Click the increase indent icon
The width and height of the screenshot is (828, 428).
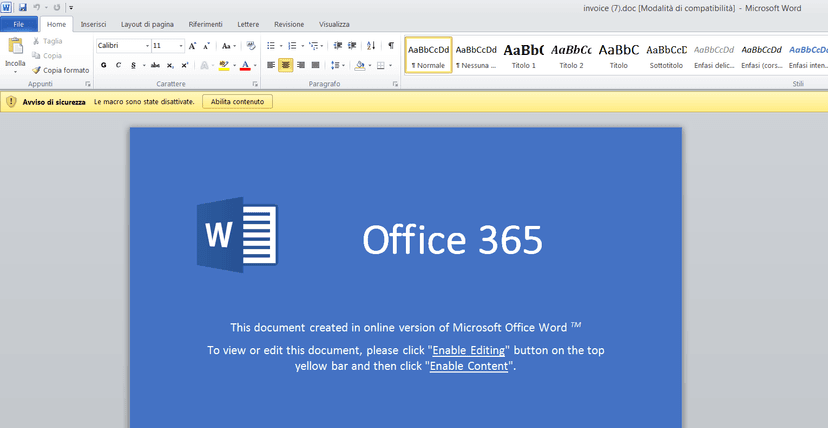coord(352,46)
